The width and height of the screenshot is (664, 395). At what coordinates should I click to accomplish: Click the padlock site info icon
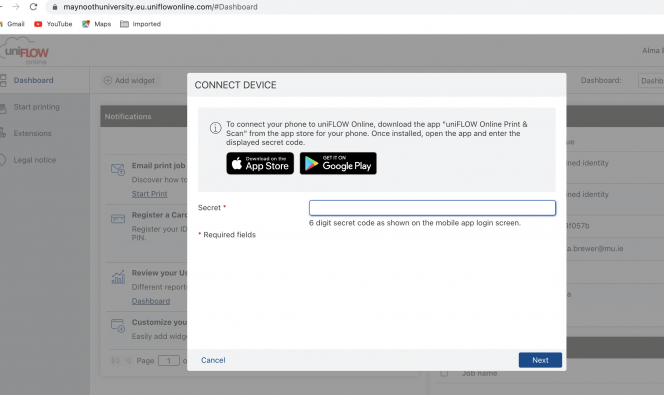click(x=55, y=7)
